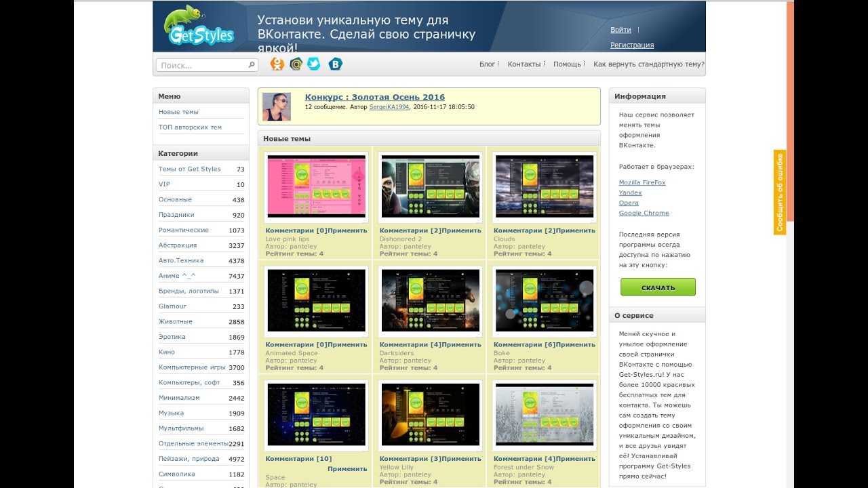Open the VKontakte social icon

[x=335, y=64]
